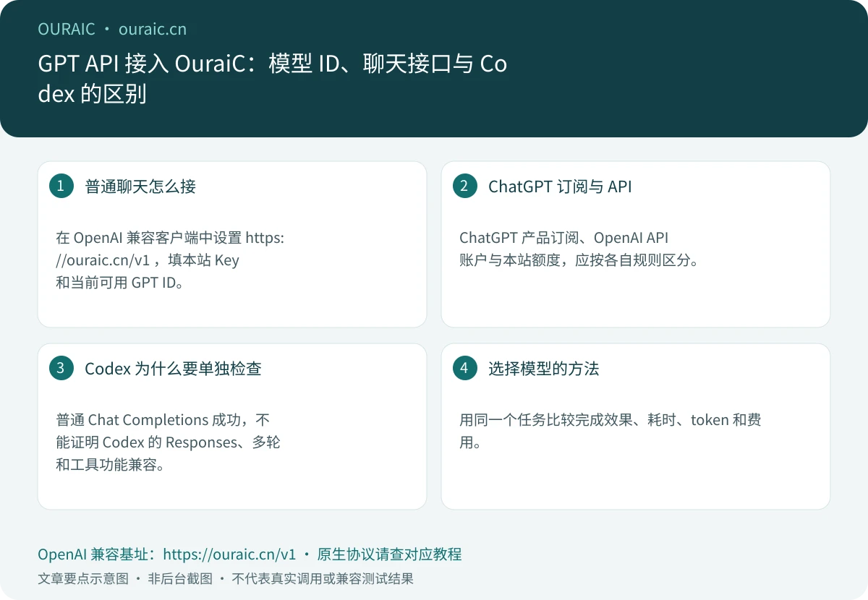Image resolution: width=868 pixels, height=600 pixels.
Task: Click the footer line 'OpenAI 兼容基址：https://ouraic.cn/v1'
Action: (x=167, y=554)
